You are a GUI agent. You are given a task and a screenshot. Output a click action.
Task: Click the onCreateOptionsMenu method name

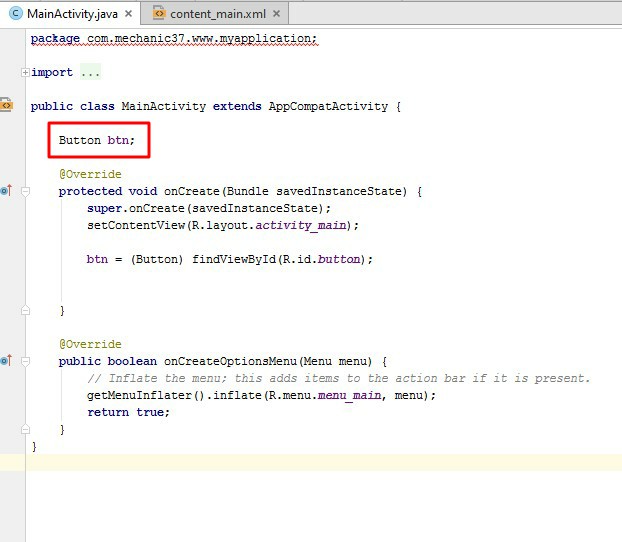pos(230,361)
